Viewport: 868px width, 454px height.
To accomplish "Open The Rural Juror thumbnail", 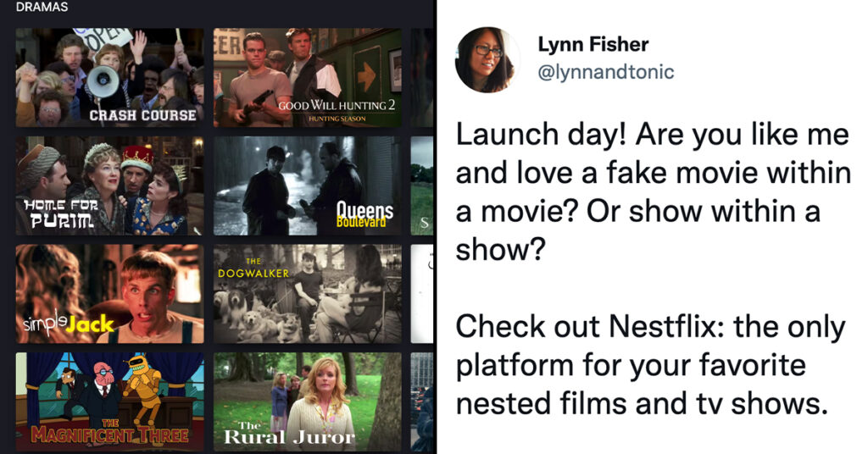I will tap(308, 402).
